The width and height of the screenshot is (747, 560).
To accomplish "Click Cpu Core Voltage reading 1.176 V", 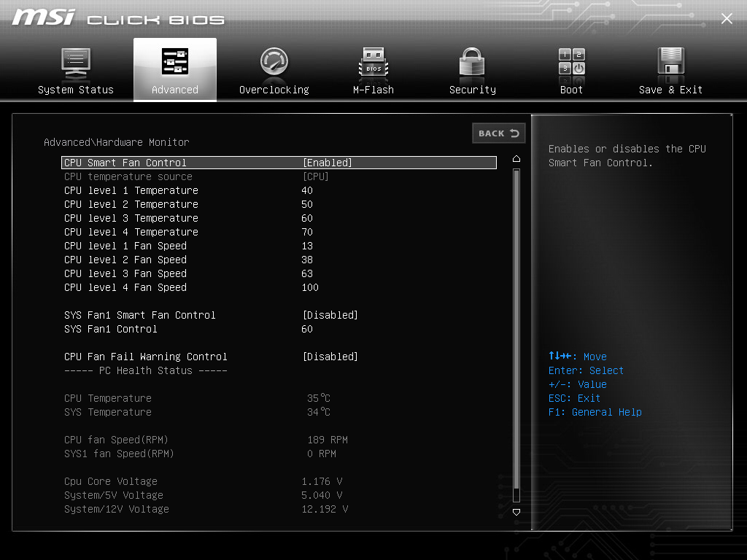I will [322, 481].
